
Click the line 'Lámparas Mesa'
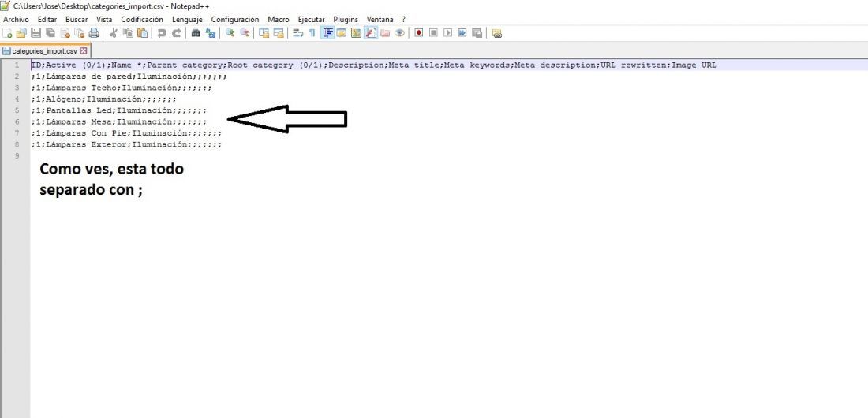pos(119,121)
